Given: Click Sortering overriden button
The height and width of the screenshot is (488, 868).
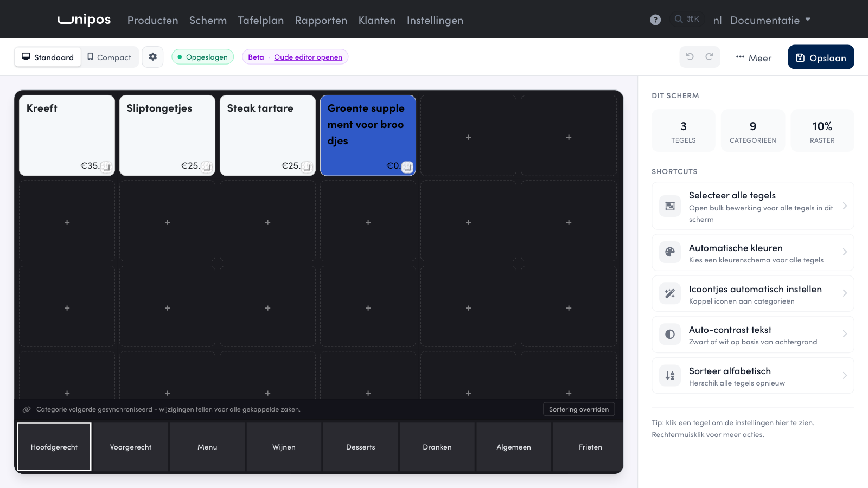Looking at the screenshot, I should point(579,409).
